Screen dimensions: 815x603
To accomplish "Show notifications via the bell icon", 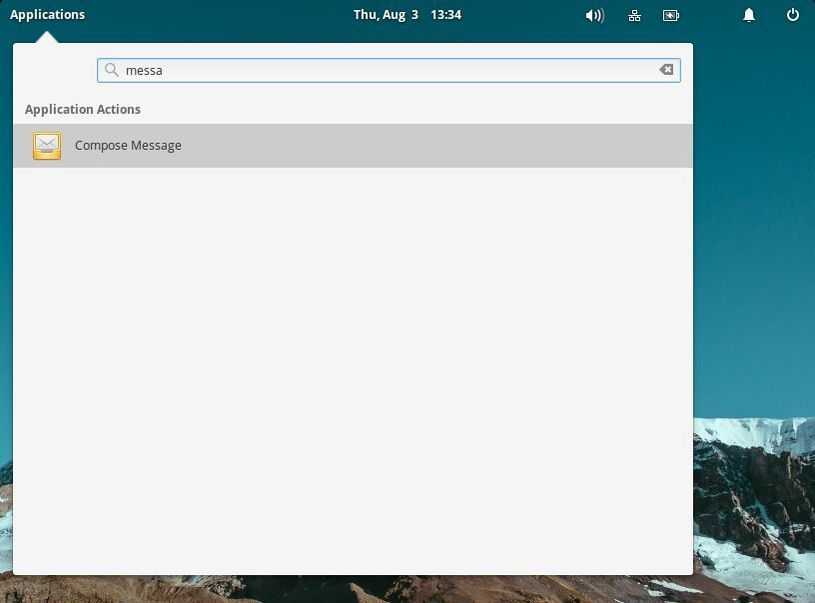I will click(749, 15).
